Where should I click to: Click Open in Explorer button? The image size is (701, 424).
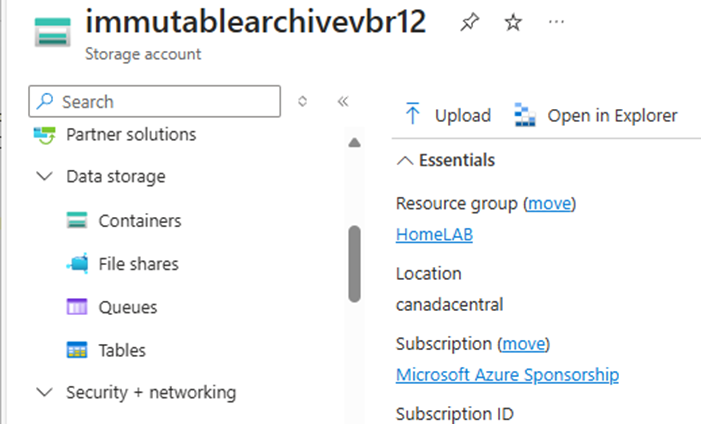coord(596,115)
